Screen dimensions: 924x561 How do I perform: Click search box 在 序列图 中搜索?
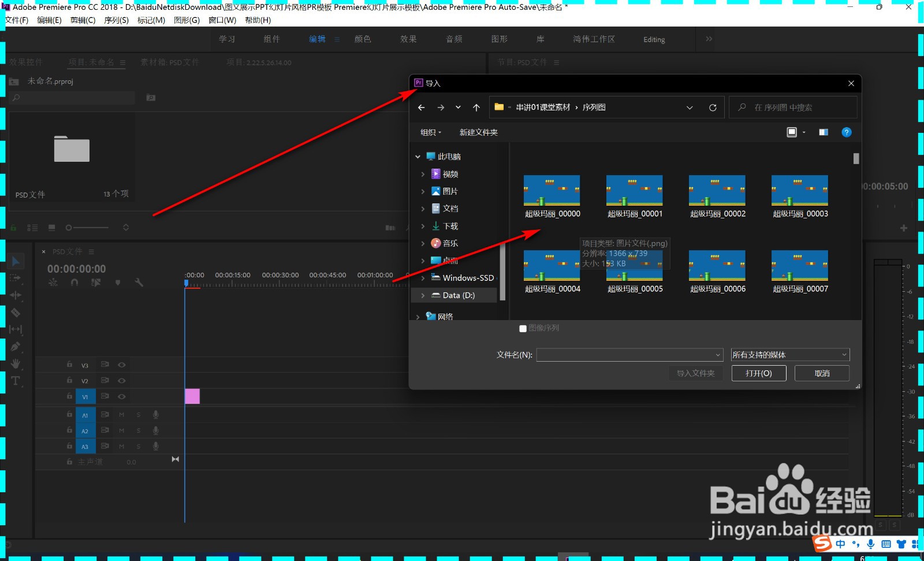(x=793, y=107)
